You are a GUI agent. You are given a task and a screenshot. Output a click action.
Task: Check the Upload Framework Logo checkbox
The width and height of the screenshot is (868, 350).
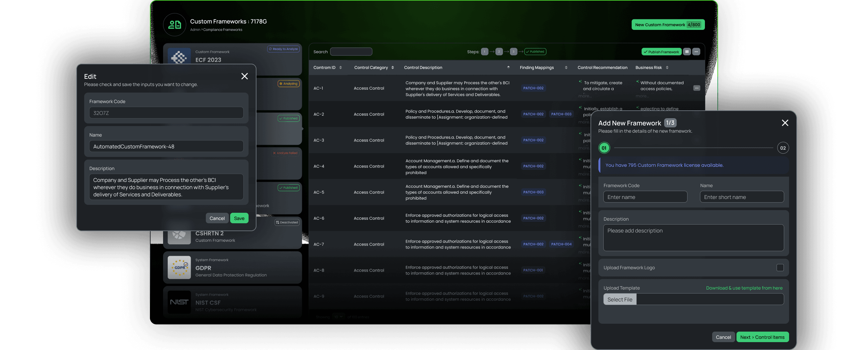[780, 268]
